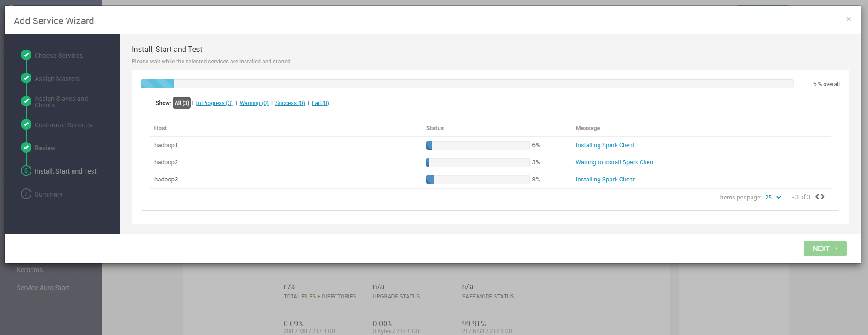Show All (3) hosts filter
Screen dimensions: 868x335
[182, 103]
